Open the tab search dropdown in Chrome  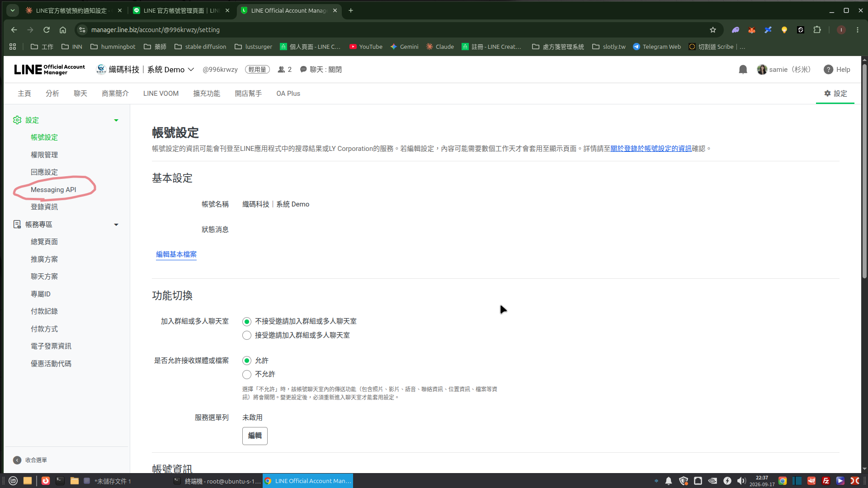pos(13,10)
